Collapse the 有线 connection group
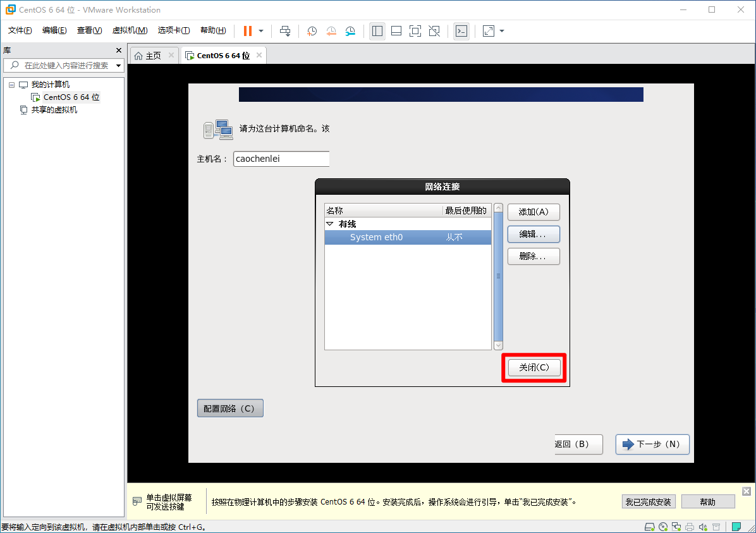Image resolution: width=756 pixels, height=533 pixels. (x=330, y=224)
